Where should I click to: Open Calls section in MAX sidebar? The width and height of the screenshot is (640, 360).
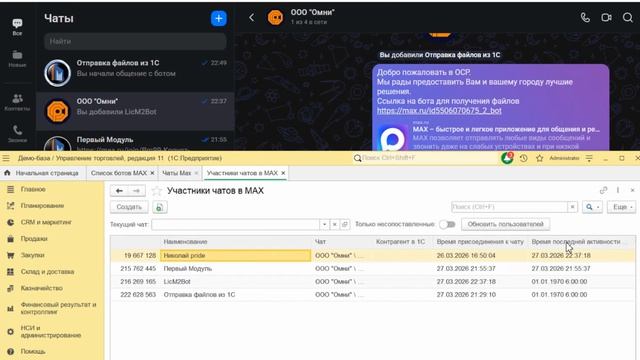(17, 134)
